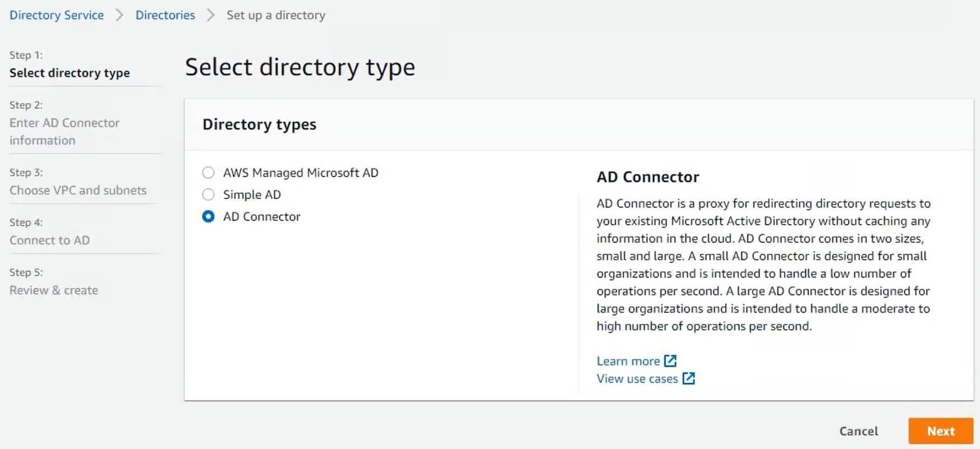Image resolution: width=980 pixels, height=449 pixels.
Task: Click the external-link icon beside View use cases
Action: point(688,378)
